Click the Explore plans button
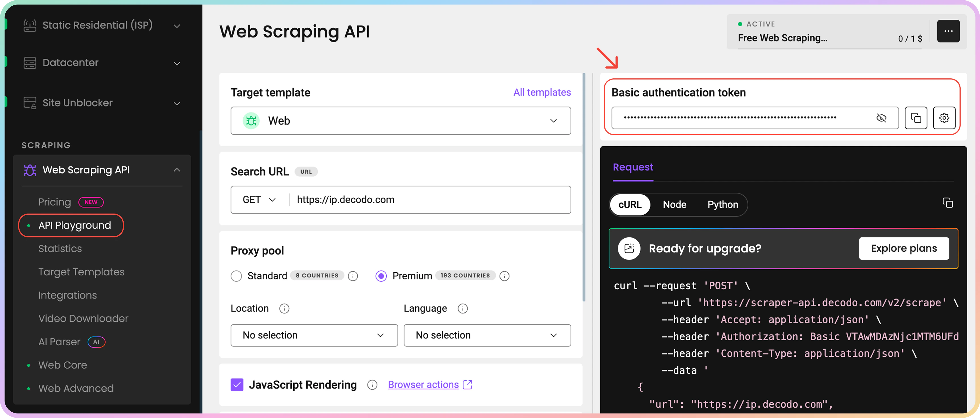Viewport: 980px width, 418px height. pos(904,248)
